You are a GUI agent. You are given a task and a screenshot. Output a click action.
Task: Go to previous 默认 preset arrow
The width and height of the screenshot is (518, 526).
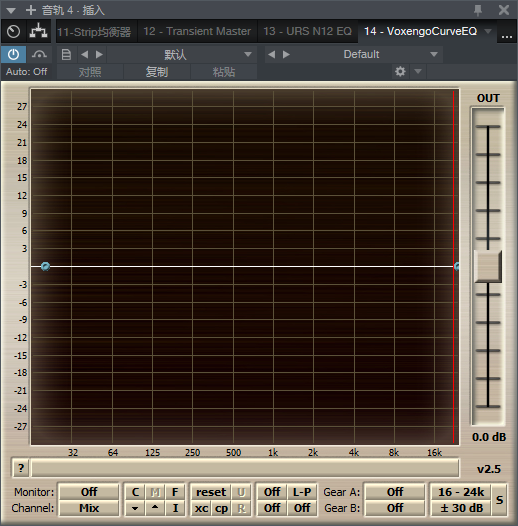85,54
